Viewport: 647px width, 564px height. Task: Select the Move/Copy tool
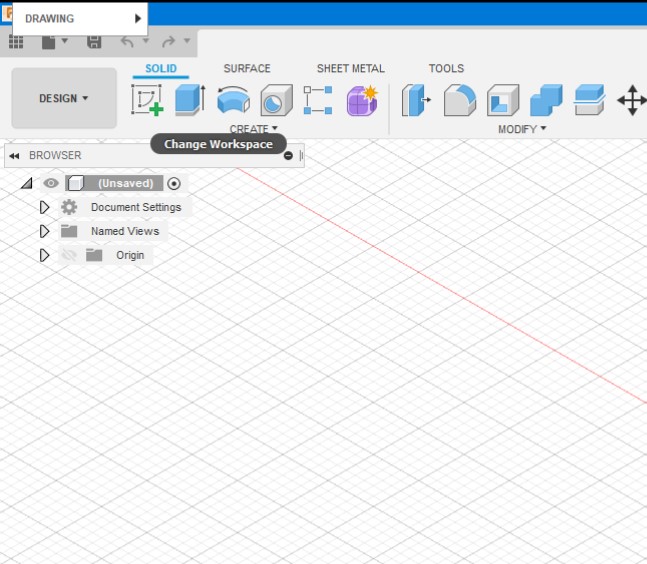coord(632,100)
